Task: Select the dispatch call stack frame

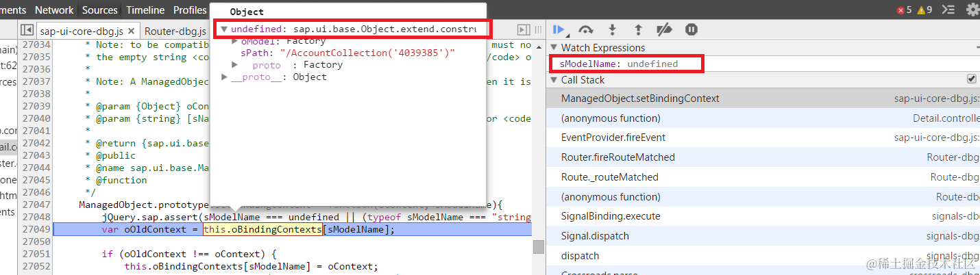Action: 763,256
